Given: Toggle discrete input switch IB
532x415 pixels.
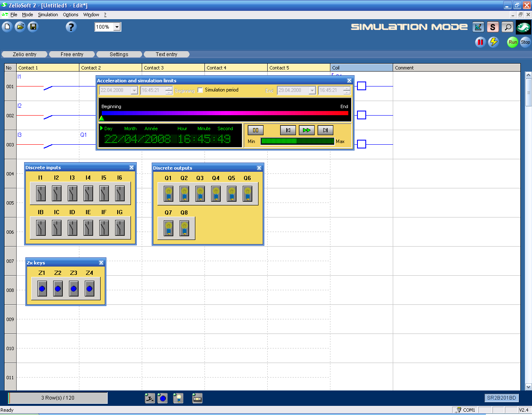Looking at the screenshot, I should pyautogui.click(x=41, y=228).
